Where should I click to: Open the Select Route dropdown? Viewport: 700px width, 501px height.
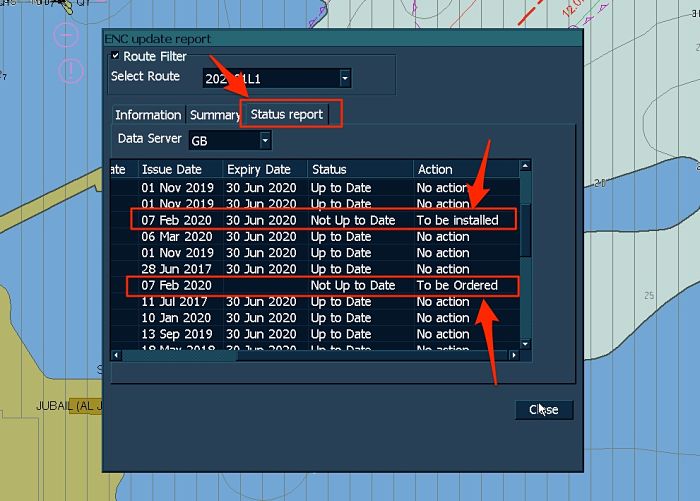[x=345, y=78]
